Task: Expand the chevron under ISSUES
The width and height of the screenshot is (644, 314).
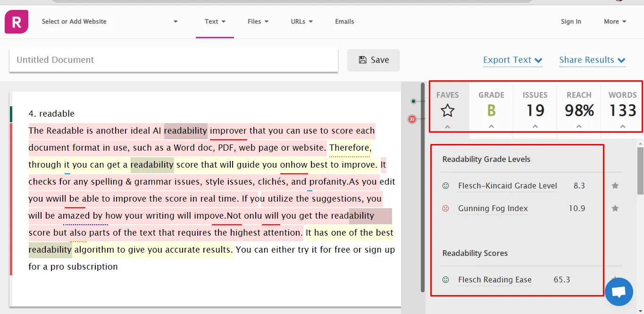Action: click(x=535, y=127)
